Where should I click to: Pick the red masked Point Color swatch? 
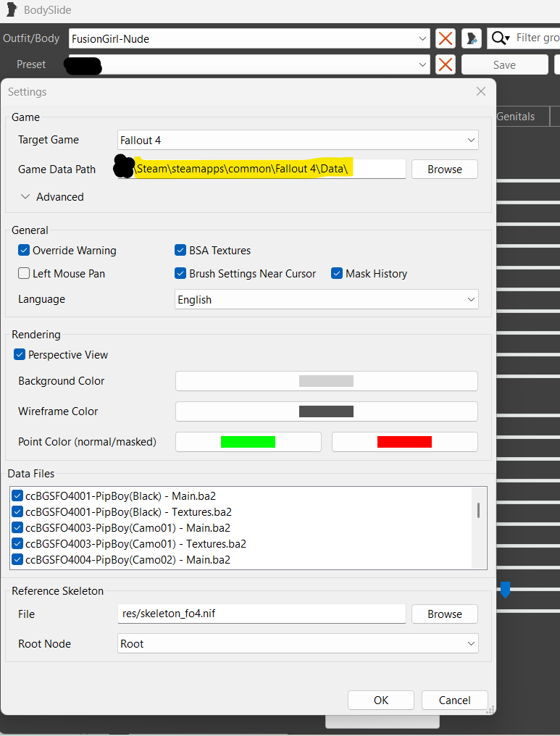405,442
